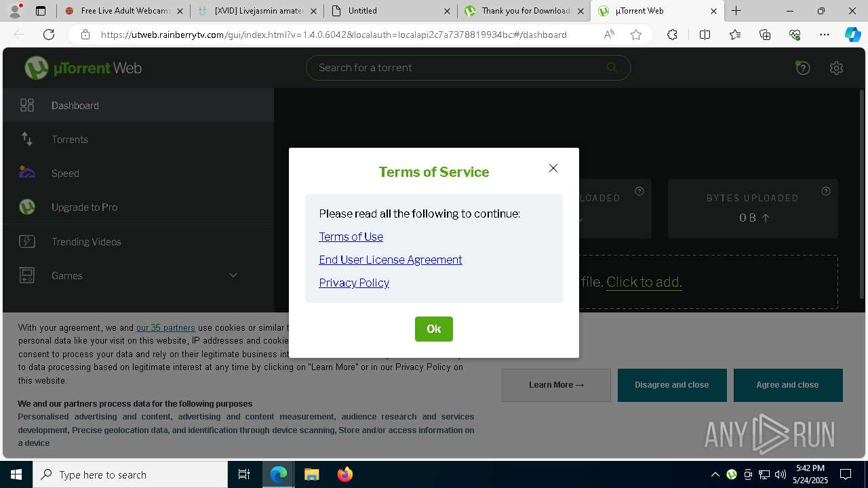Open the settings gear icon
The image size is (868, 488).
836,68
